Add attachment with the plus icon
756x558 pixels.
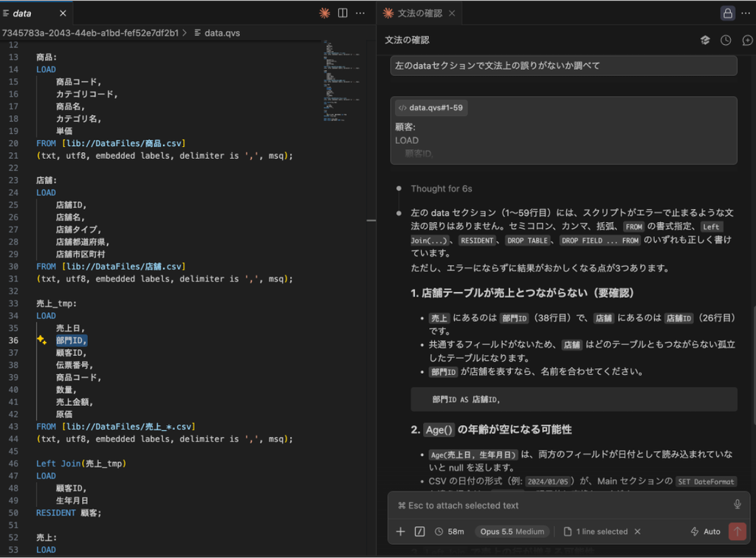tap(401, 531)
